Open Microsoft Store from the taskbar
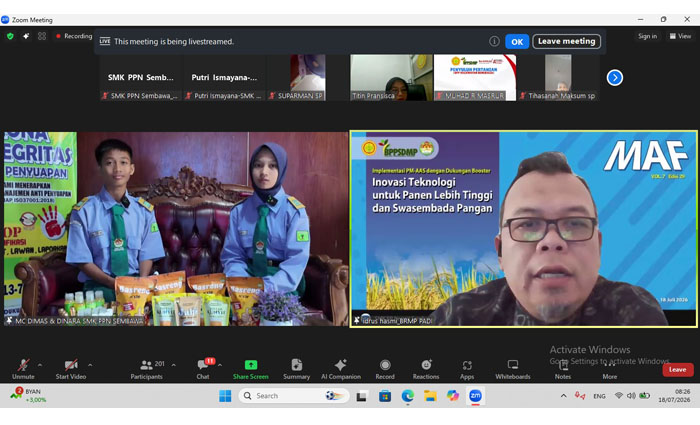Screen dimensions: 700x425 coord(385,396)
